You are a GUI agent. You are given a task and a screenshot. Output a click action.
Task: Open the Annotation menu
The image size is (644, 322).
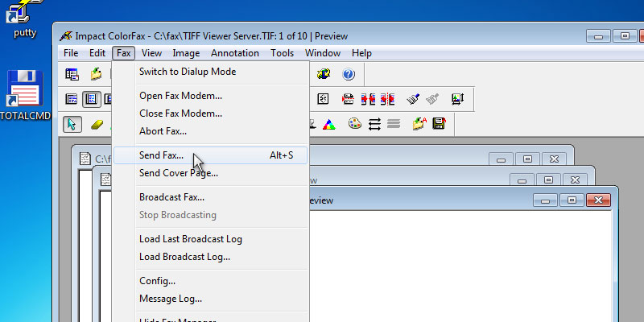tap(235, 53)
